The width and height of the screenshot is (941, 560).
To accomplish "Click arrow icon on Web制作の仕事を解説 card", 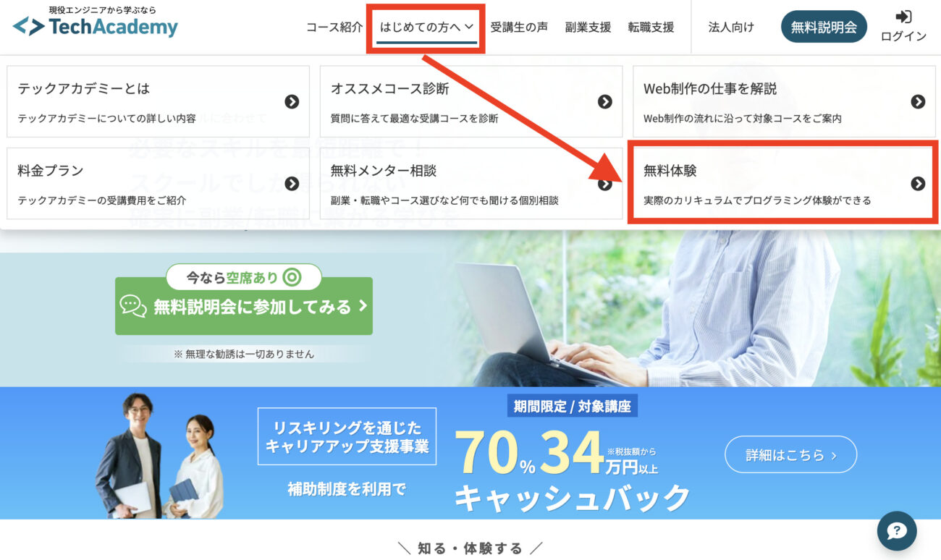I will pyautogui.click(x=918, y=102).
